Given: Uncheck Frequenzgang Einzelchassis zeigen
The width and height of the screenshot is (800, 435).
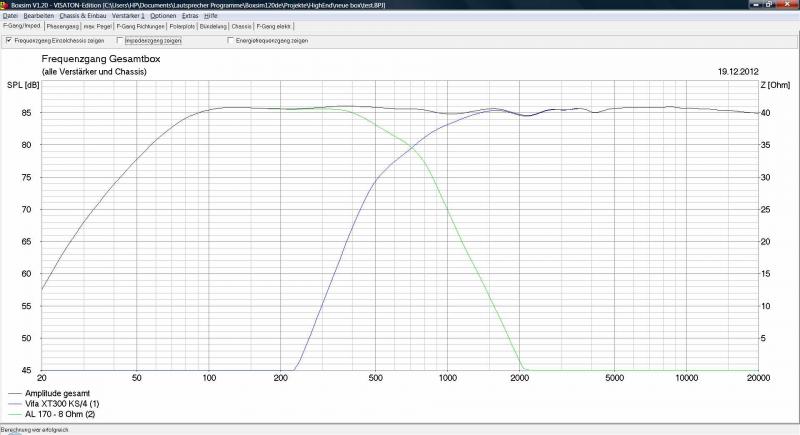Looking at the screenshot, I should tap(10, 41).
